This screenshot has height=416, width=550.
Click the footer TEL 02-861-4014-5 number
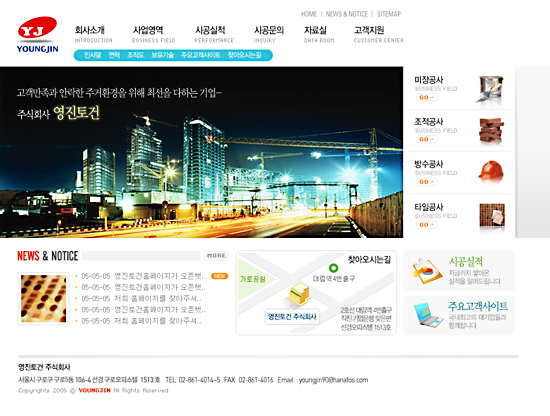click(193, 380)
